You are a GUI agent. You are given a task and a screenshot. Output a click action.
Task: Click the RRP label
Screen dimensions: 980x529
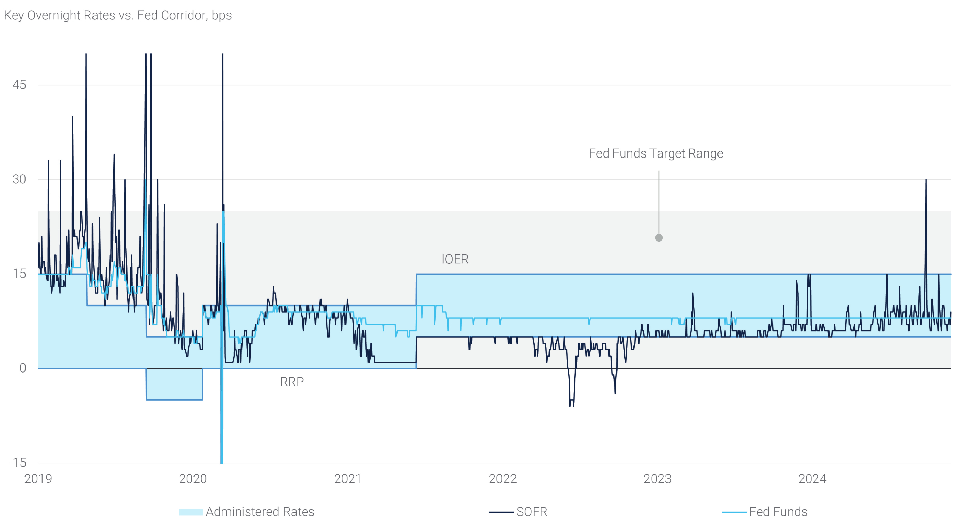[292, 382]
